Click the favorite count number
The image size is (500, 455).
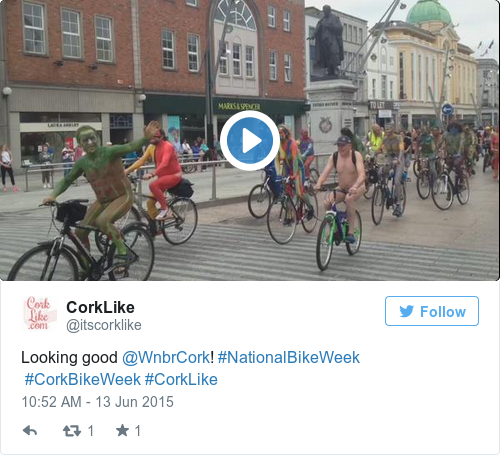click(138, 431)
